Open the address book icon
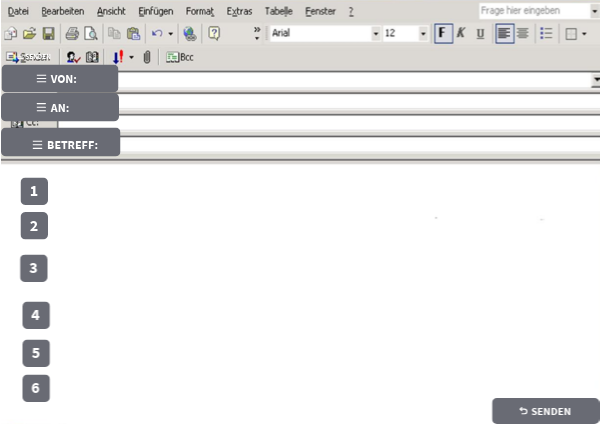600x424 pixels. pyautogui.click(x=93, y=57)
